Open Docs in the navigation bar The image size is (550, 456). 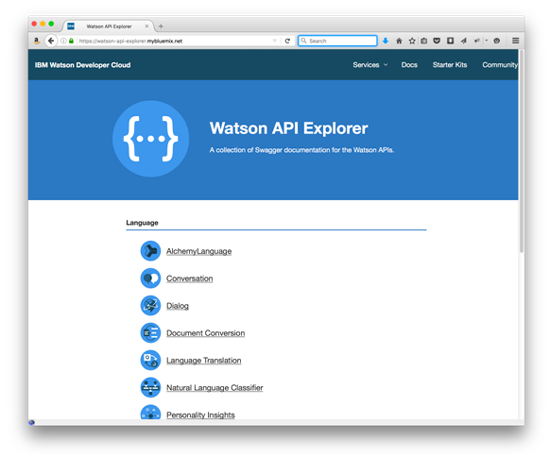[409, 65]
